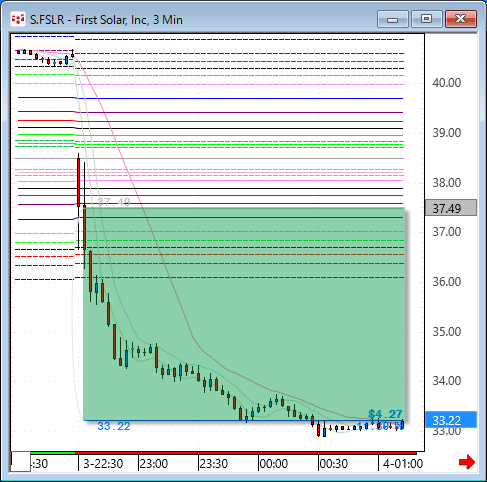Image resolution: width=487 pixels, height=482 pixels.
Task: Click the highlighted 33.22 current price label
Action: 451,420
